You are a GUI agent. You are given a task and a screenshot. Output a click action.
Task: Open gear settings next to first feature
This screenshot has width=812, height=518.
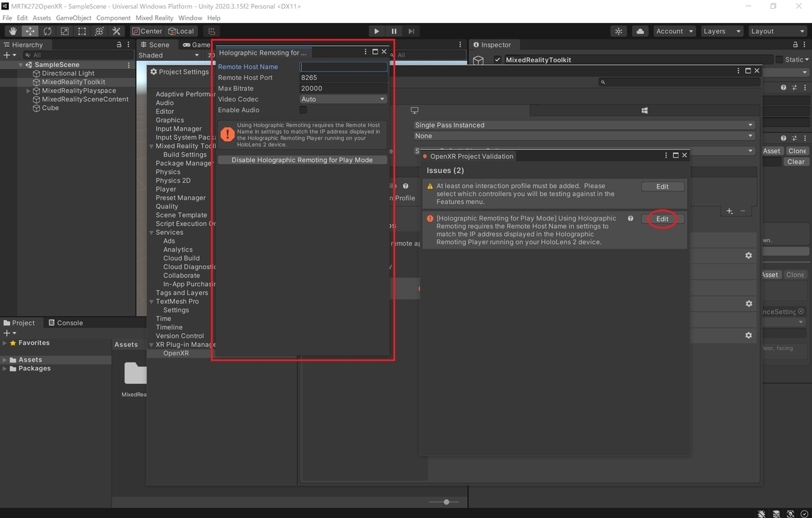pyautogui.click(x=748, y=256)
